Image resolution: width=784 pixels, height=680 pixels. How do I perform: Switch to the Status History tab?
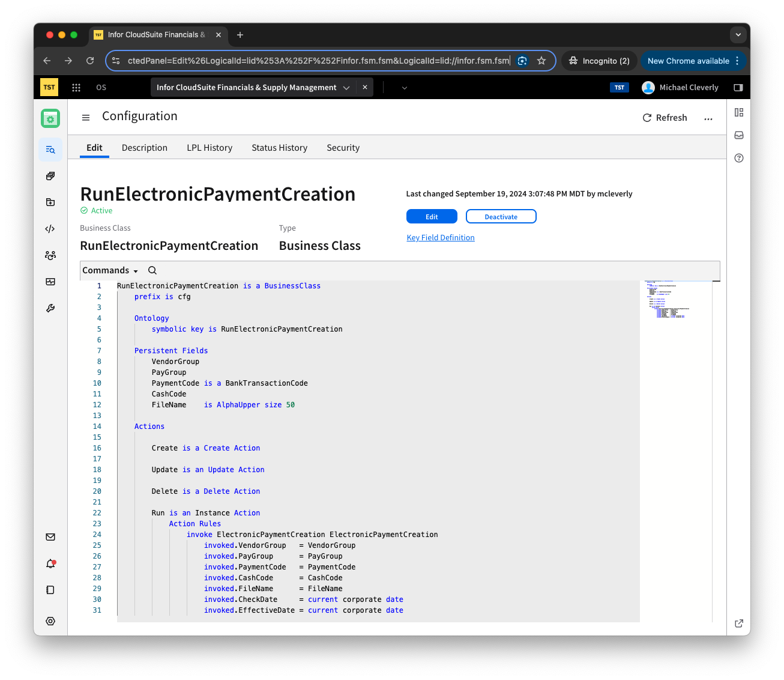coord(280,148)
